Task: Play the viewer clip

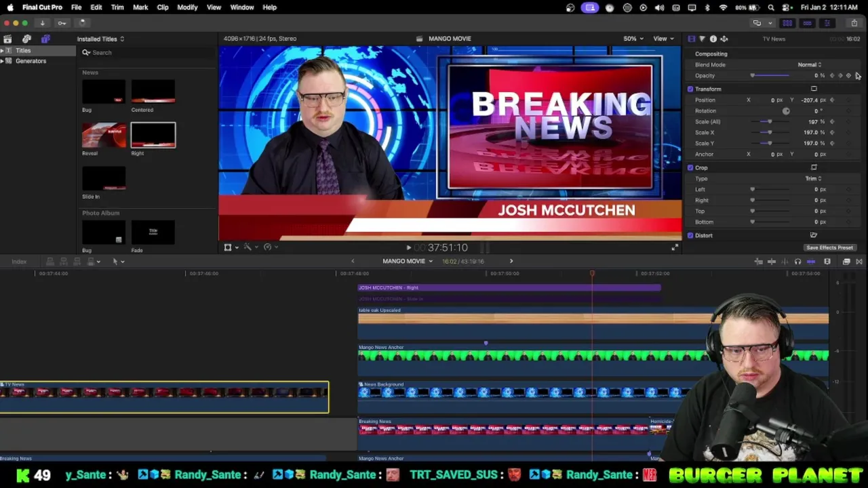Action: (408, 247)
